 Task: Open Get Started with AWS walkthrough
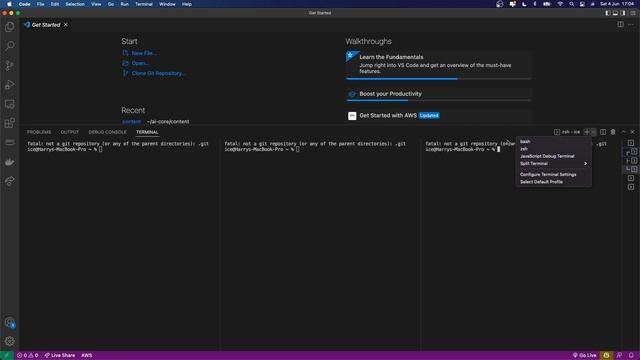click(x=438, y=116)
